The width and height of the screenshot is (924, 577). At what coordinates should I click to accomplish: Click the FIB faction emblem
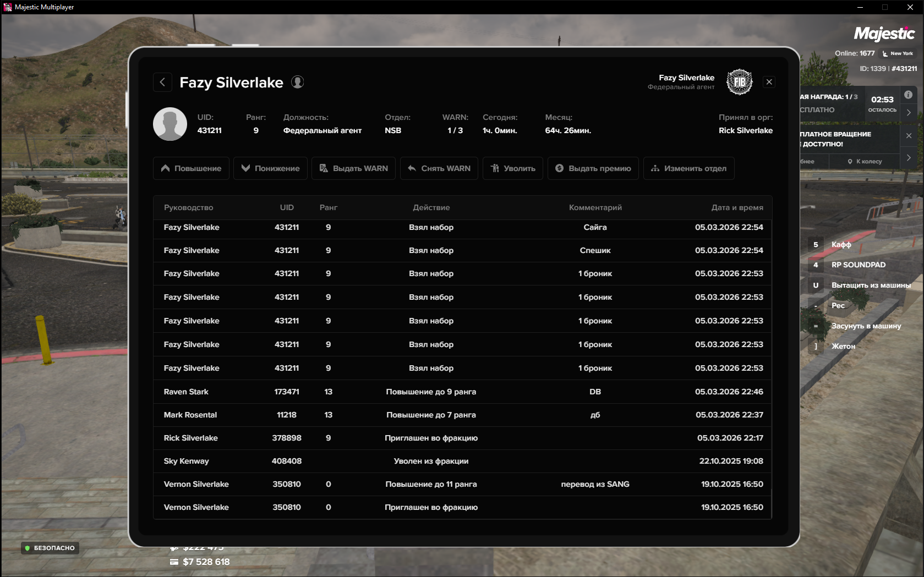click(x=739, y=82)
